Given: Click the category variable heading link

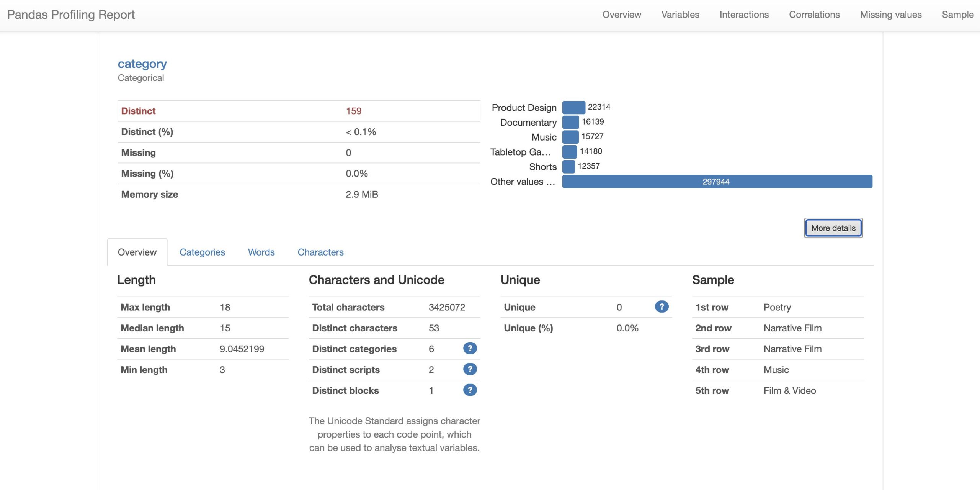Looking at the screenshot, I should 142,64.
